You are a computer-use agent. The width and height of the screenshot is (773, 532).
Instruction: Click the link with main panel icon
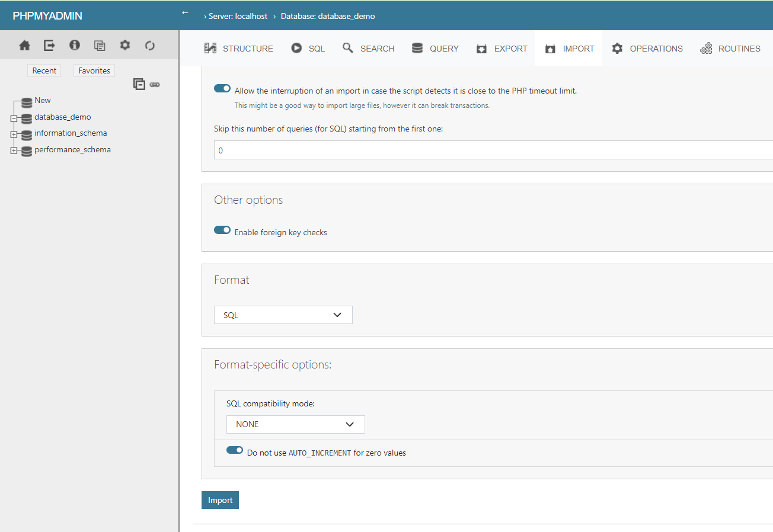155,85
